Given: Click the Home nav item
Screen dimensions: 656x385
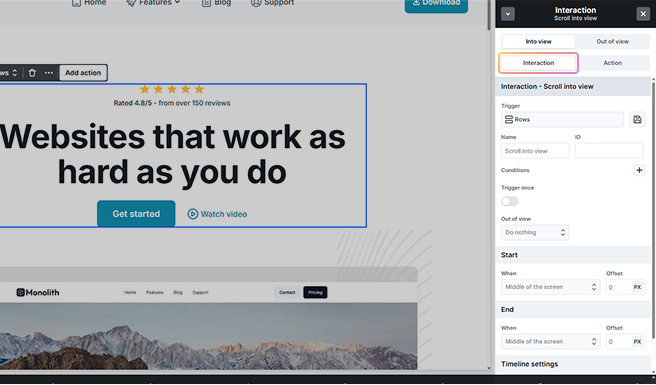Looking at the screenshot, I should tap(89, 3).
